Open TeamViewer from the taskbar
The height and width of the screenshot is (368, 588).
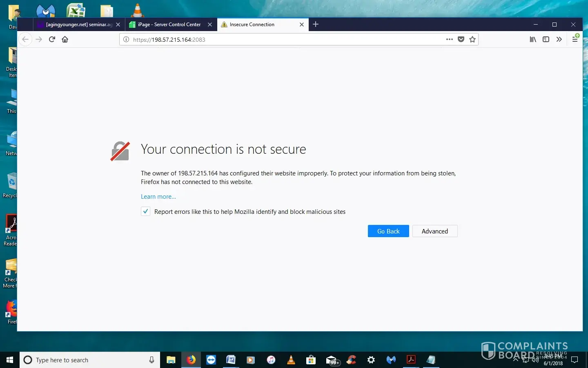click(211, 360)
